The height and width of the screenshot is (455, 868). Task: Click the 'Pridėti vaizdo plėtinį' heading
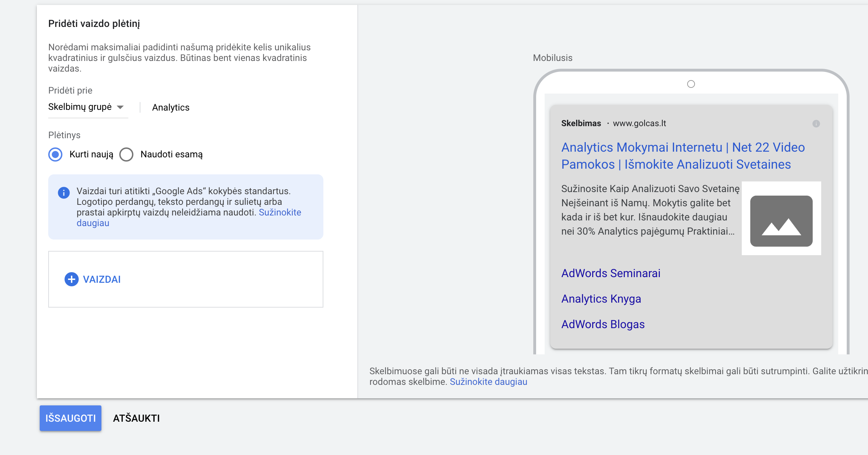94,23
